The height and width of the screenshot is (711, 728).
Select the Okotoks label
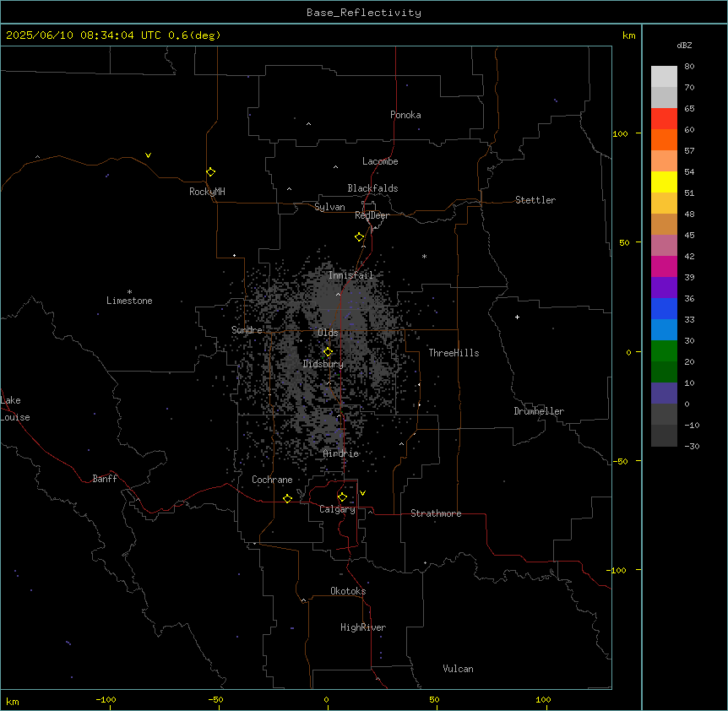348,591
